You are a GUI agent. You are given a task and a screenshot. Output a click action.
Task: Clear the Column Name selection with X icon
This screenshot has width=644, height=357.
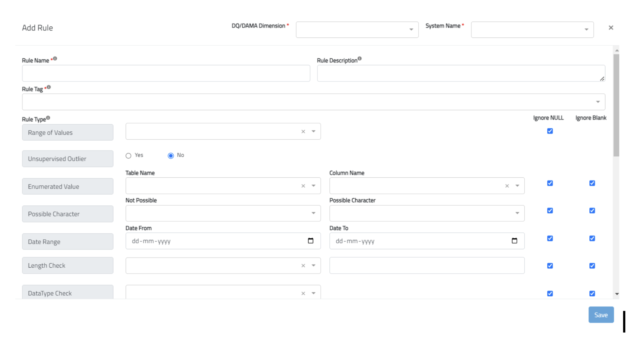(x=507, y=186)
